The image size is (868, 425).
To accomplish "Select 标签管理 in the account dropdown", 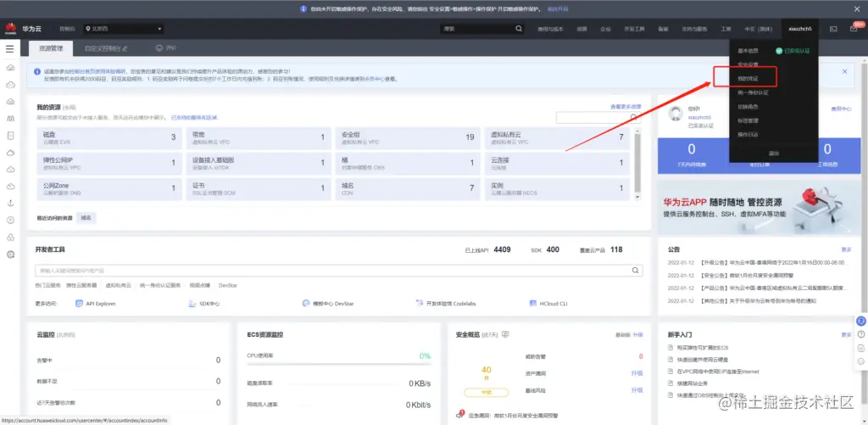I will [748, 120].
